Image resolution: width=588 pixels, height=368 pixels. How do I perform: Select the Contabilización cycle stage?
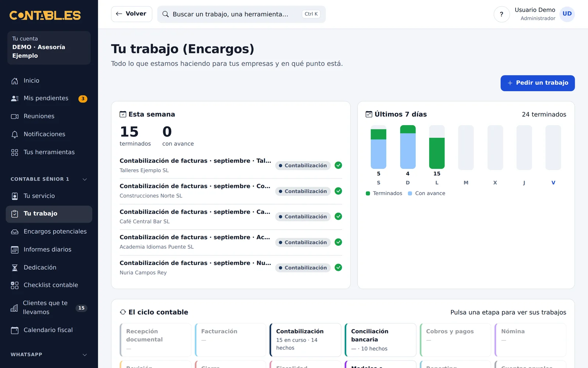(305, 340)
